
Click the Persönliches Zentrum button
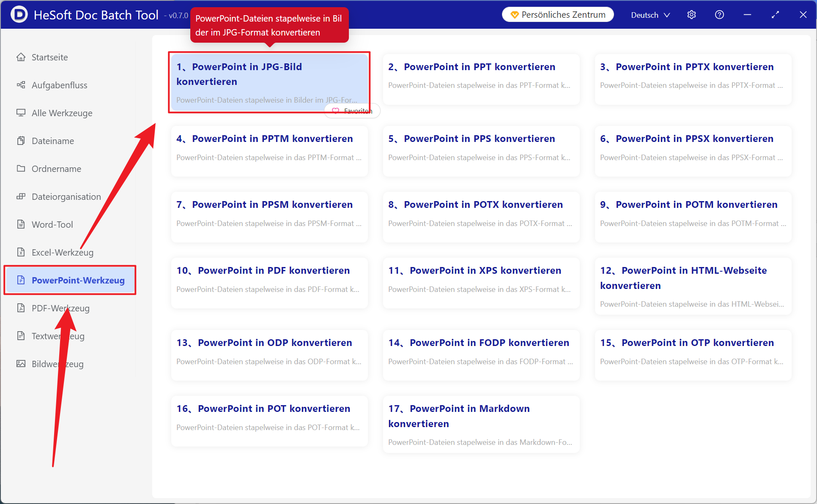tap(558, 15)
